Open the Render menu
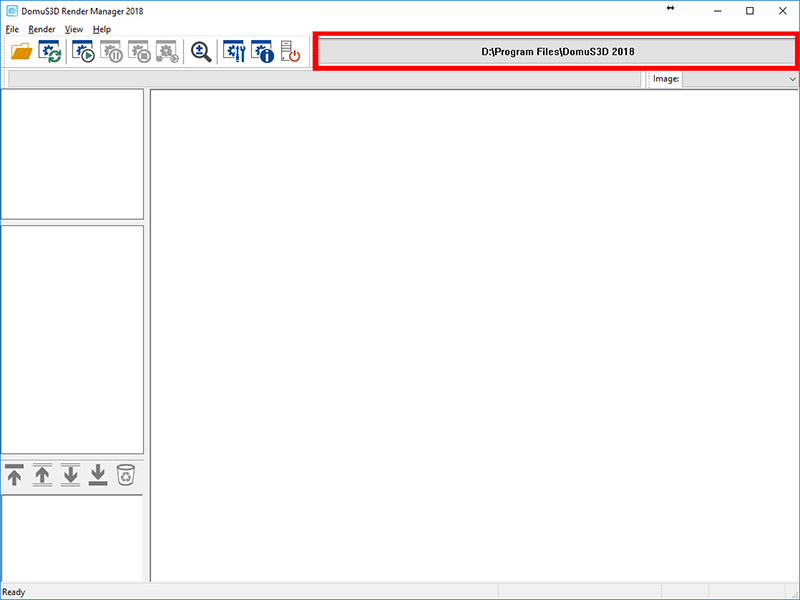Screen dimensions: 800x600 [x=42, y=30]
